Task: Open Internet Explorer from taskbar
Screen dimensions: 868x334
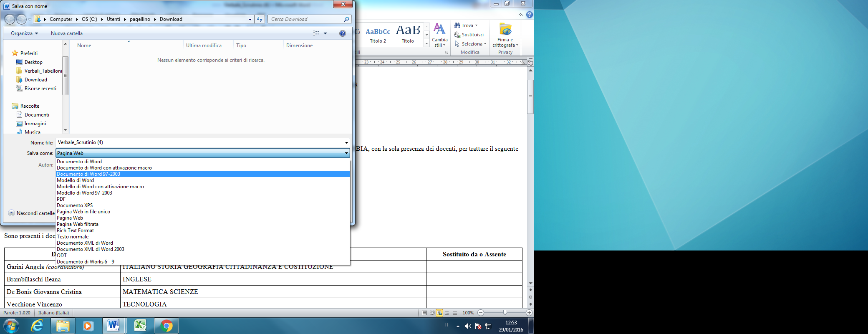Action: pos(37,326)
